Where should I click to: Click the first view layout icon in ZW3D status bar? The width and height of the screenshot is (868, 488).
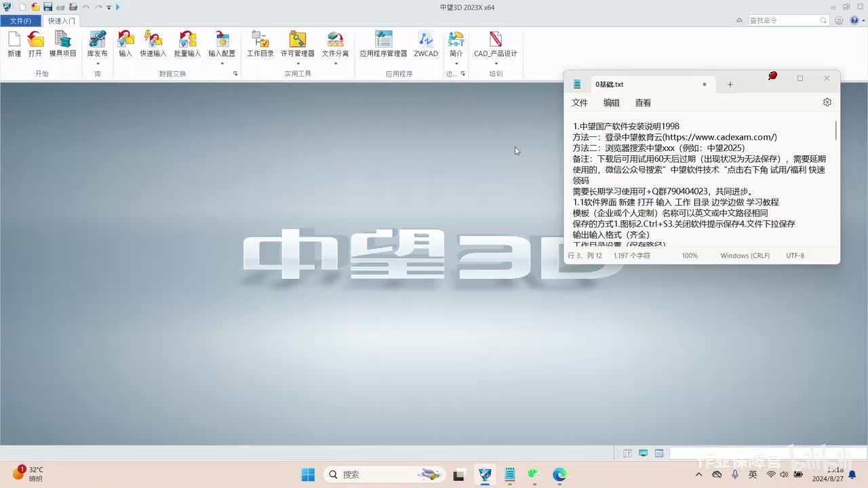tap(627, 453)
